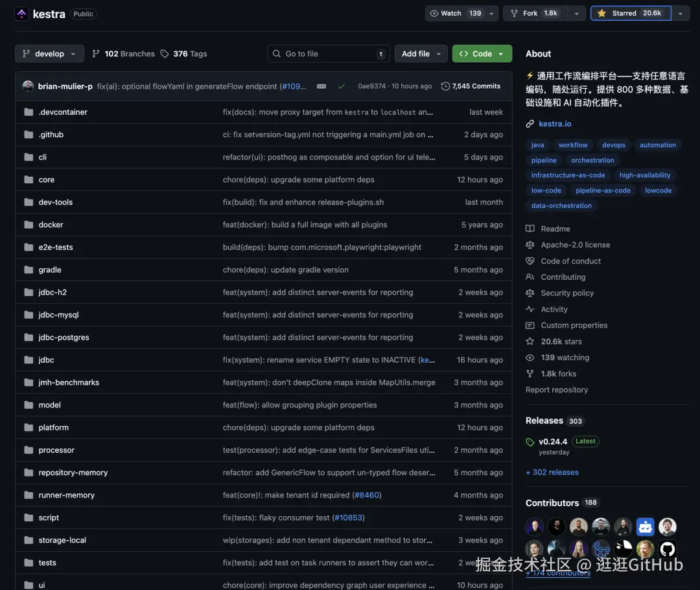700x590 pixels.
Task: Click the Watch button
Action: pyautogui.click(x=456, y=14)
